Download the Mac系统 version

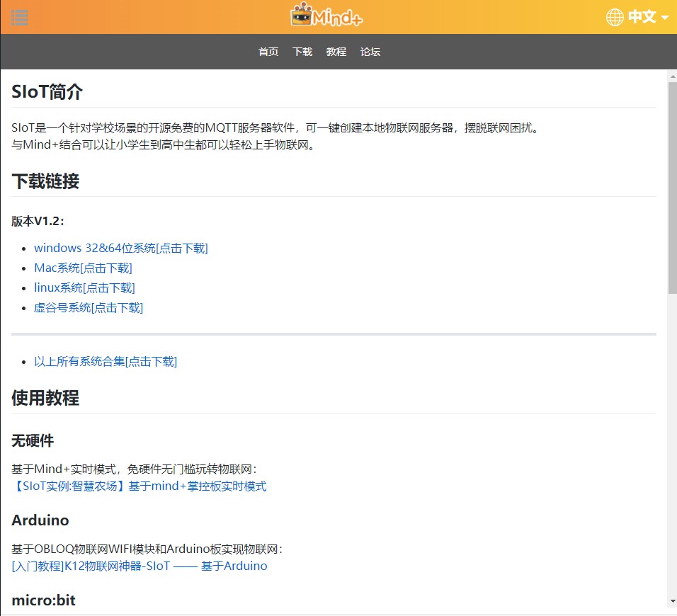coord(83,268)
